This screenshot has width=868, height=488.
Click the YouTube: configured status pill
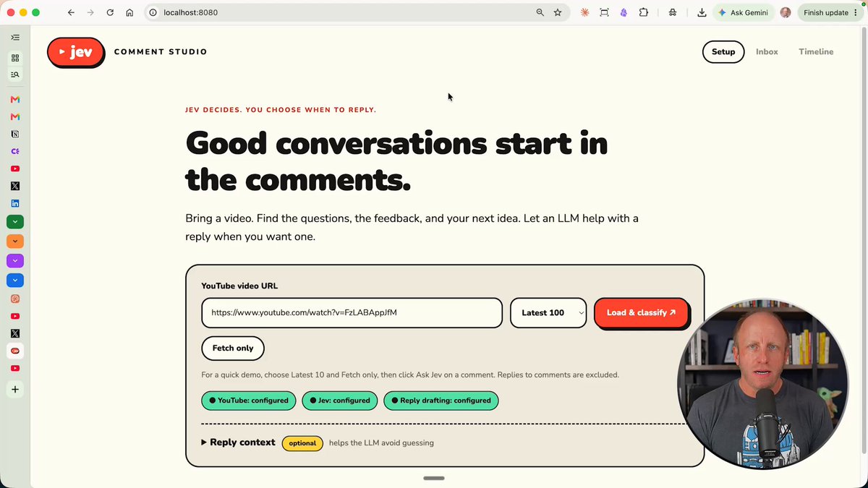tap(249, 401)
